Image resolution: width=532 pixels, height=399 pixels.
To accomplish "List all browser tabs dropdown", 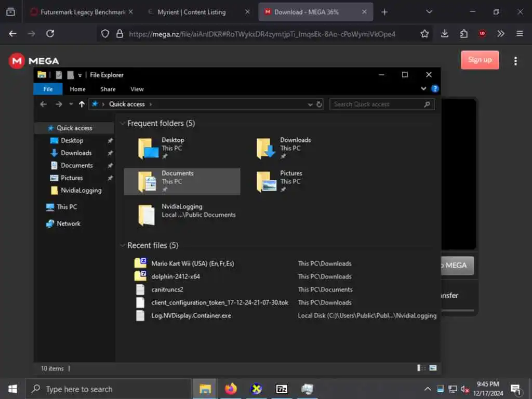I will [x=429, y=12].
